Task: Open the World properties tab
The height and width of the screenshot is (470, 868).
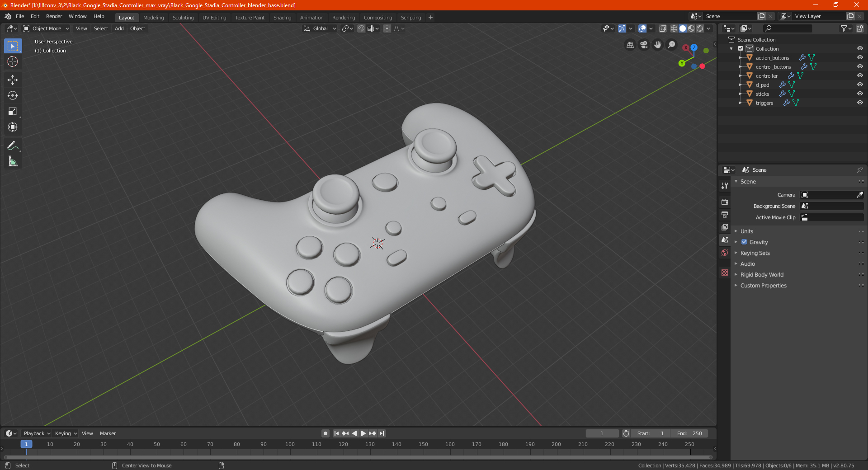Action: click(x=725, y=253)
